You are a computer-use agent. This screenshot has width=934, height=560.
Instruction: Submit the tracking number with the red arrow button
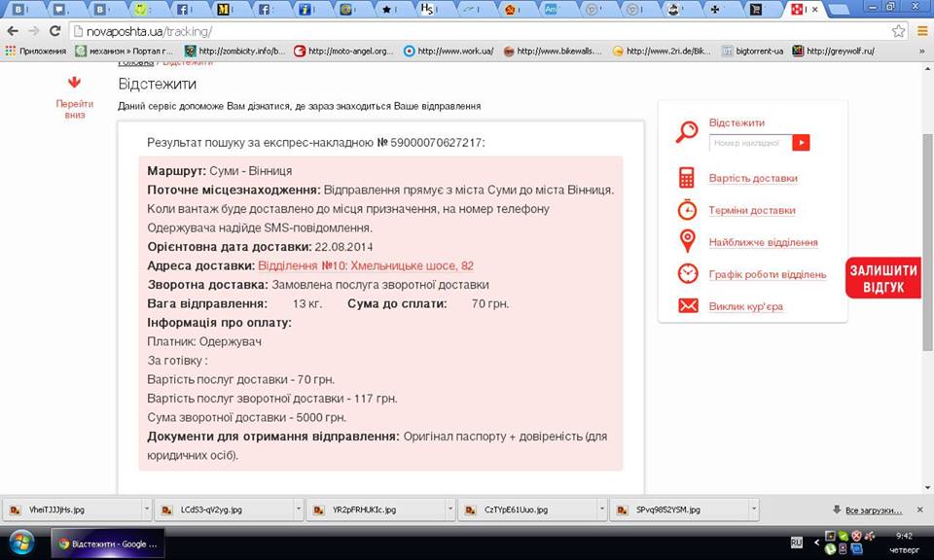tap(801, 143)
